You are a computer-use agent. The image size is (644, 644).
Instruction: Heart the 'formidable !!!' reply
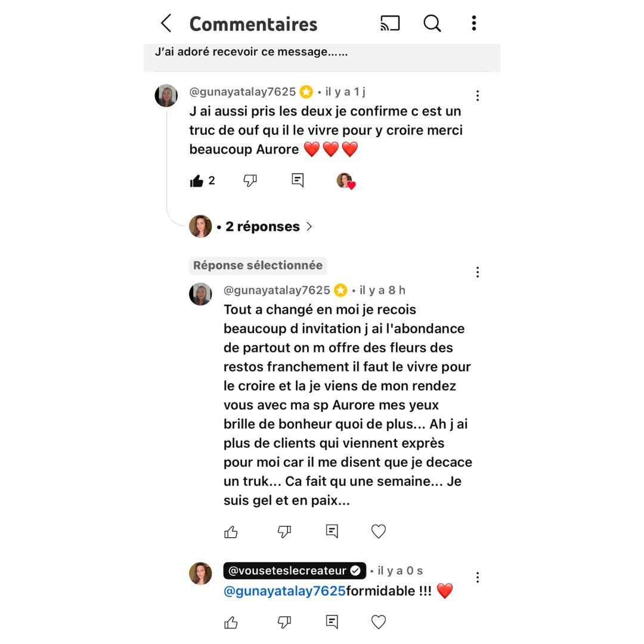coord(378,622)
